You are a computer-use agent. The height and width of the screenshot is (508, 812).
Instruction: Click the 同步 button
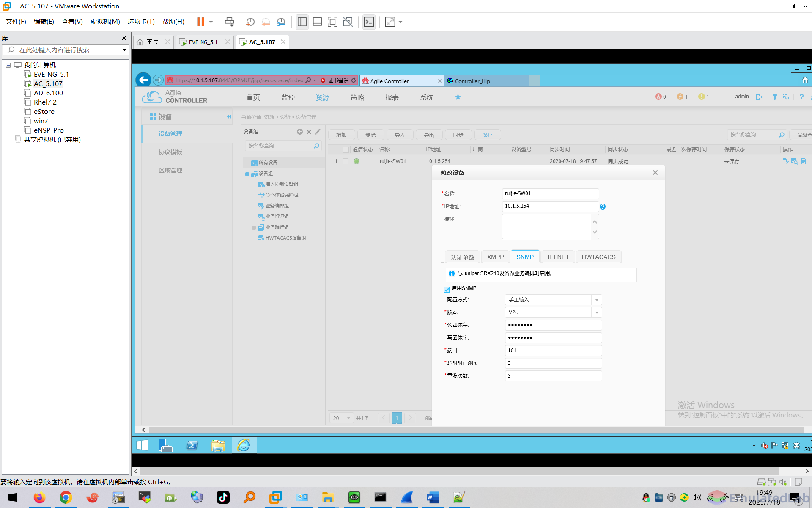[x=458, y=135]
